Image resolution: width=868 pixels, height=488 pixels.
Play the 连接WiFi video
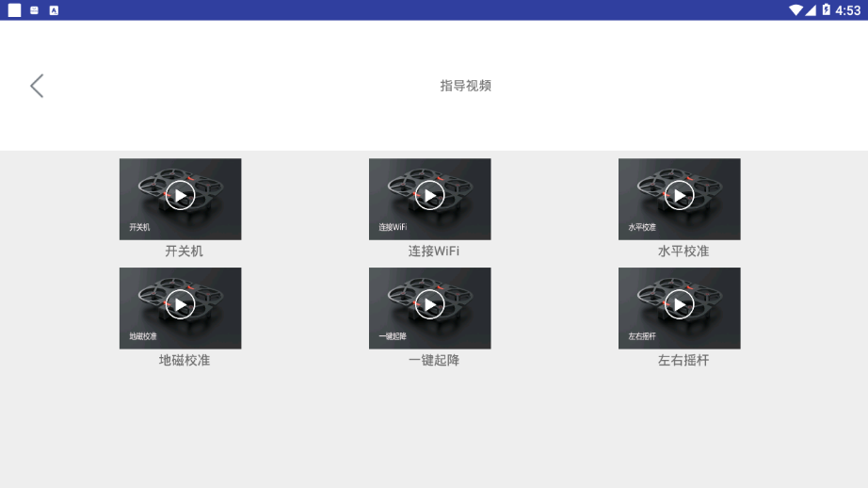pos(429,196)
